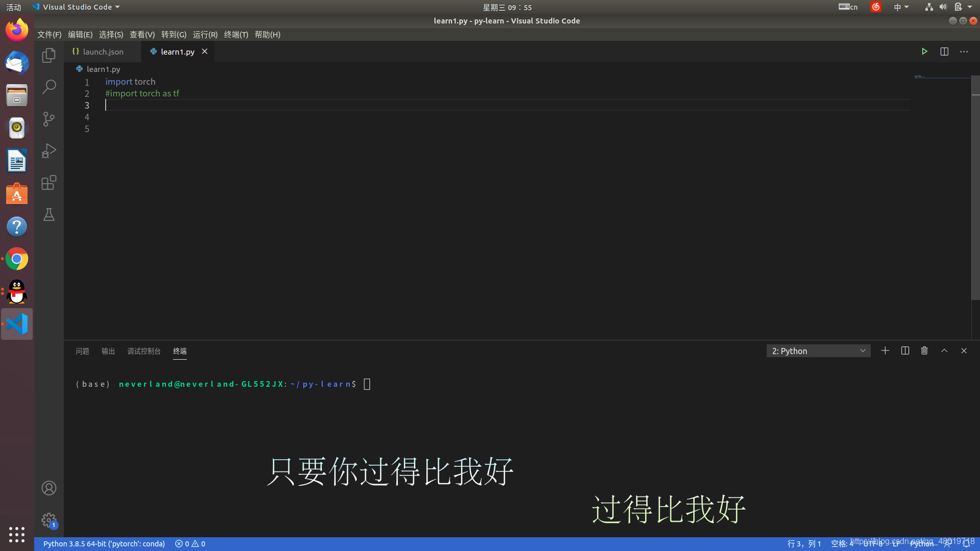Open LibreOffice Writer from the dock
Viewport: 980px width, 551px height.
click(17, 161)
